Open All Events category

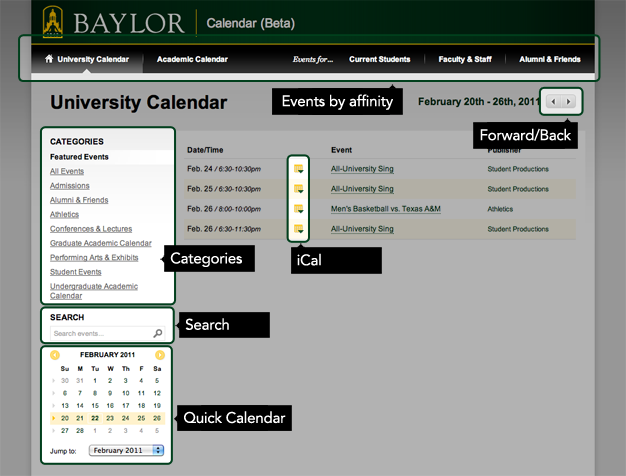[67, 171]
